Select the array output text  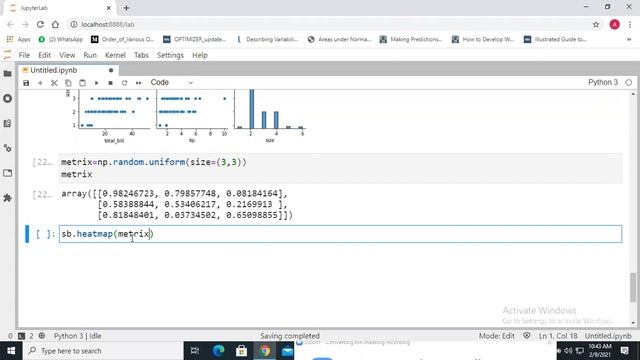177,204
